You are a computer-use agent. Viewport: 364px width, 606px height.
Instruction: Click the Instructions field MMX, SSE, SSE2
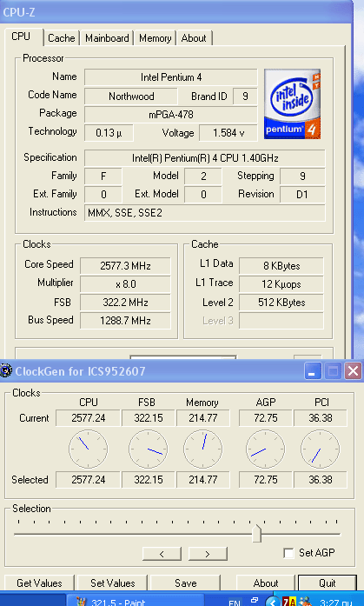pos(205,213)
